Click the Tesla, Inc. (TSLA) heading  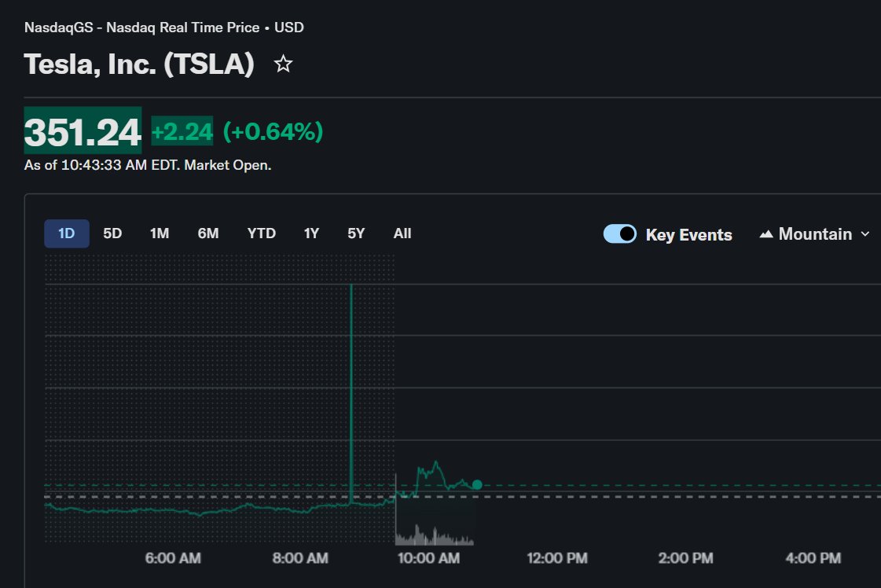(139, 64)
